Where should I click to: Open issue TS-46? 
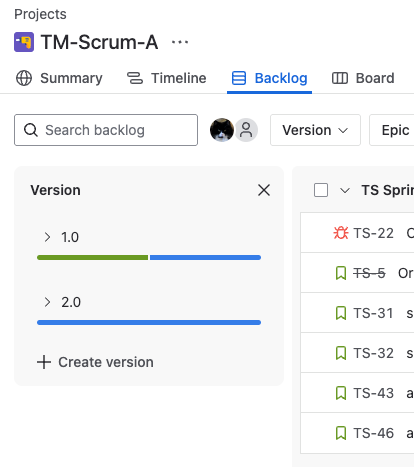coord(373,433)
